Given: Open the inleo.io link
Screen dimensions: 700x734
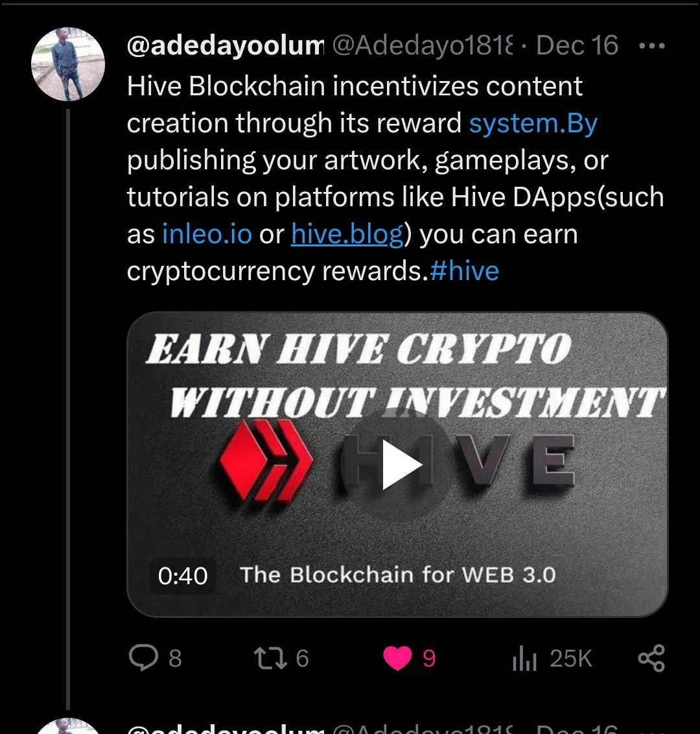Looking at the screenshot, I should tap(207, 233).
